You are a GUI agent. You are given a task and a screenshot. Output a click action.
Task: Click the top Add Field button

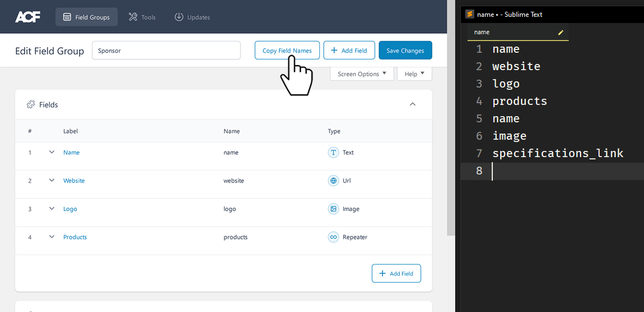349,51
